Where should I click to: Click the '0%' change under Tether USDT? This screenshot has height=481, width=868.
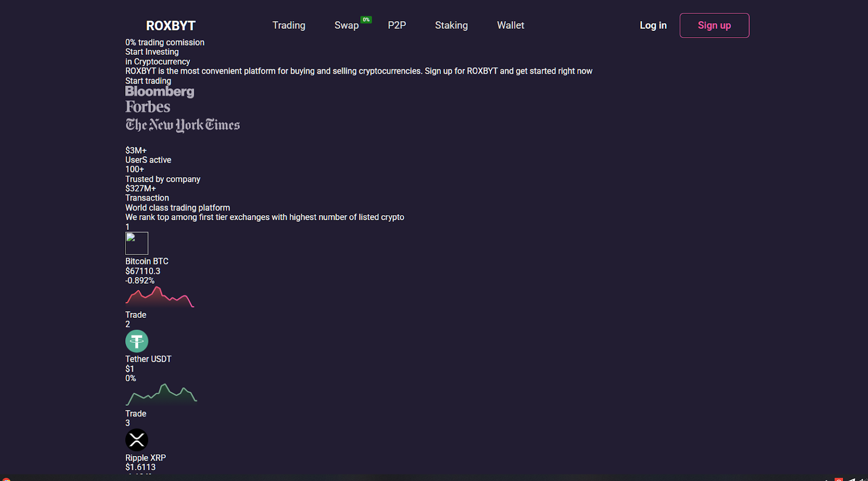click(x=131, y=378)
